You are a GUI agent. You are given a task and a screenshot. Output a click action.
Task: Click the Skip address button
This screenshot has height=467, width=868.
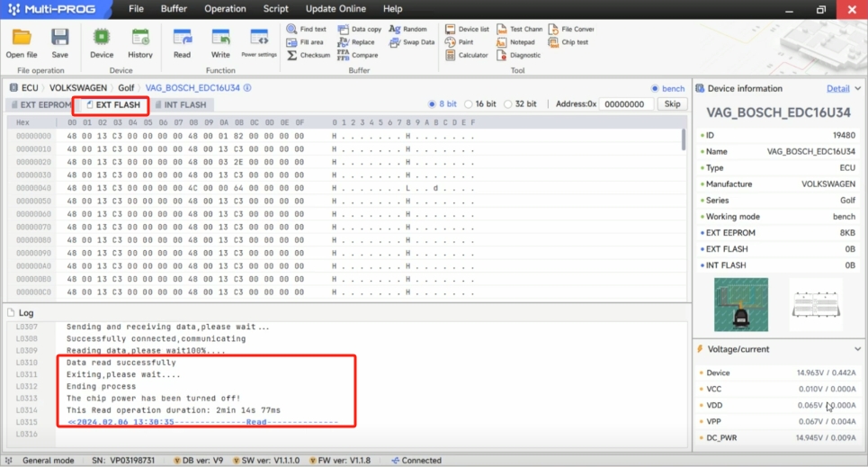tap(672, 104)
